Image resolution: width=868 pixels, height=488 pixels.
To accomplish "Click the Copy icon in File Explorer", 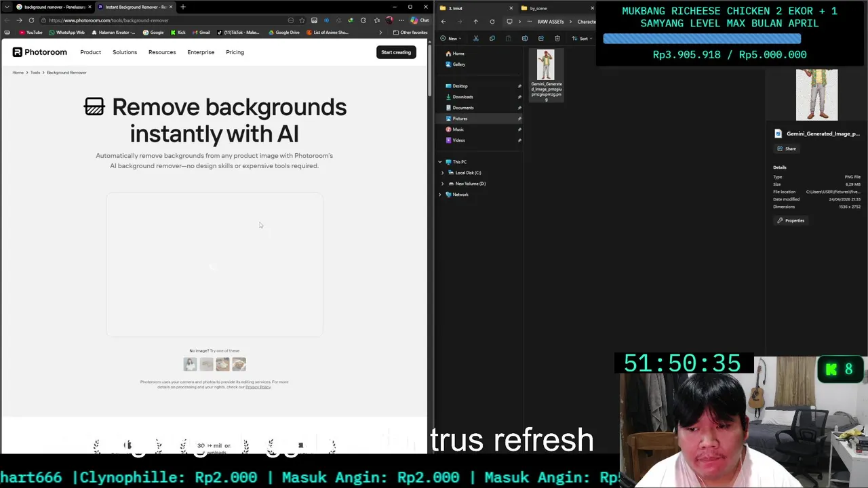I will [492, 39].
